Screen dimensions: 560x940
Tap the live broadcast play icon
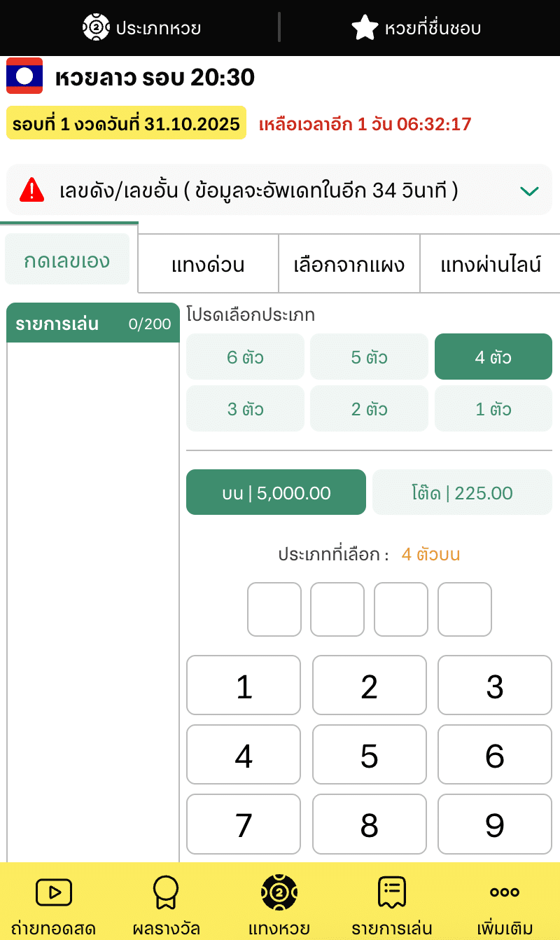click(x=54, y=892)
